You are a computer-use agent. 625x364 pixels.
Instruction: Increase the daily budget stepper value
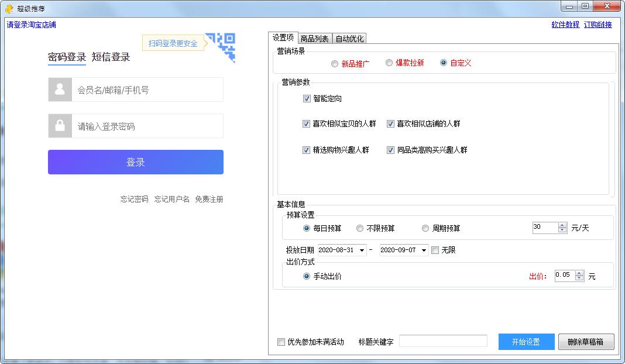pos(562,225)
